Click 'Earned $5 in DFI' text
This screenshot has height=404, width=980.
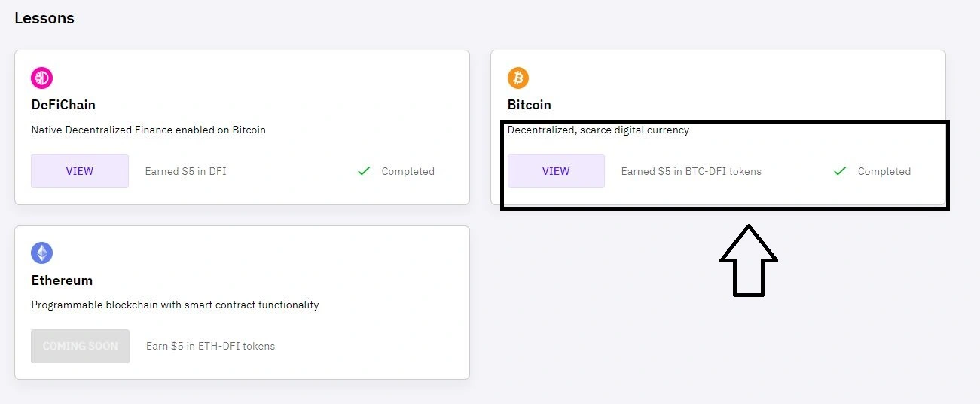point(186,171)
